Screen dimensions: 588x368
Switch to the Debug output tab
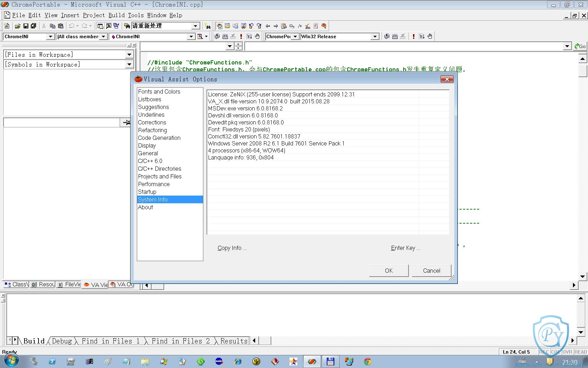(62, 341)
